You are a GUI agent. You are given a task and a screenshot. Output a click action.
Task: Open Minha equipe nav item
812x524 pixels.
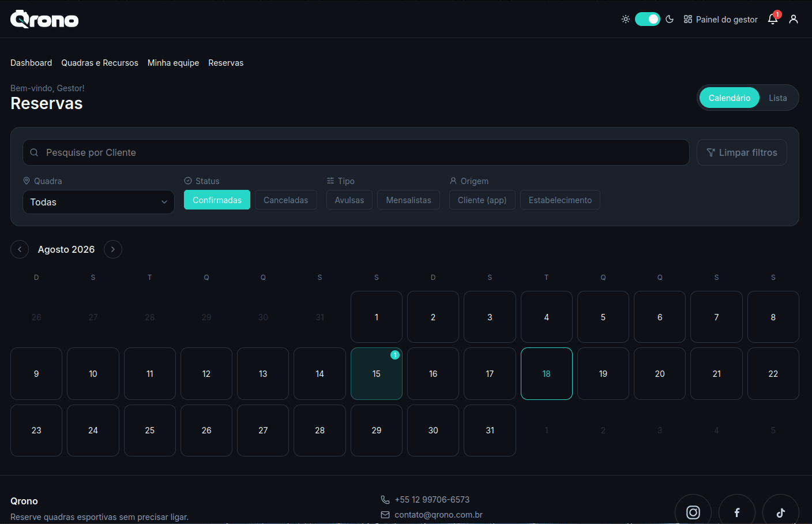(x=173, y=63)
